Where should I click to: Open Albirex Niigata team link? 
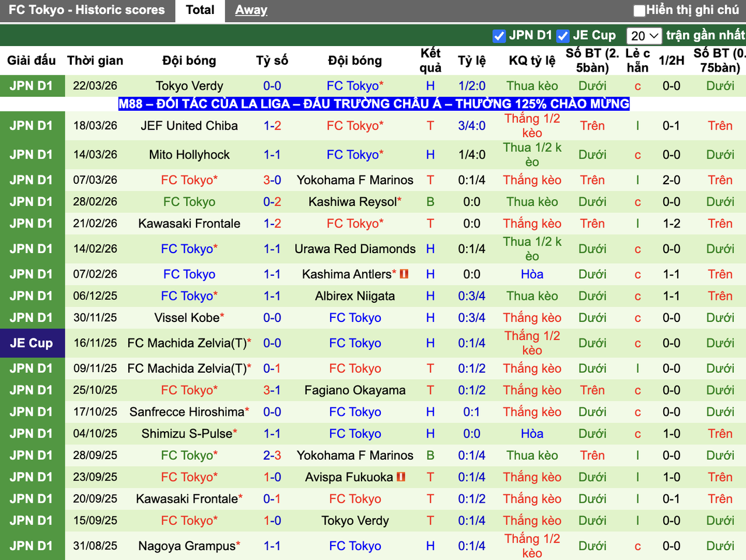click(355, 296)
